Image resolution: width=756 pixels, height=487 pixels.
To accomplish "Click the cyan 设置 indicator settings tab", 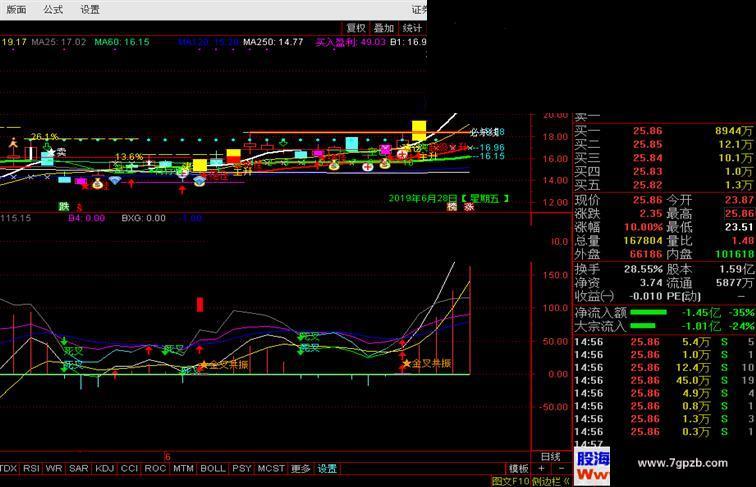I will click(x=327, y=468).
